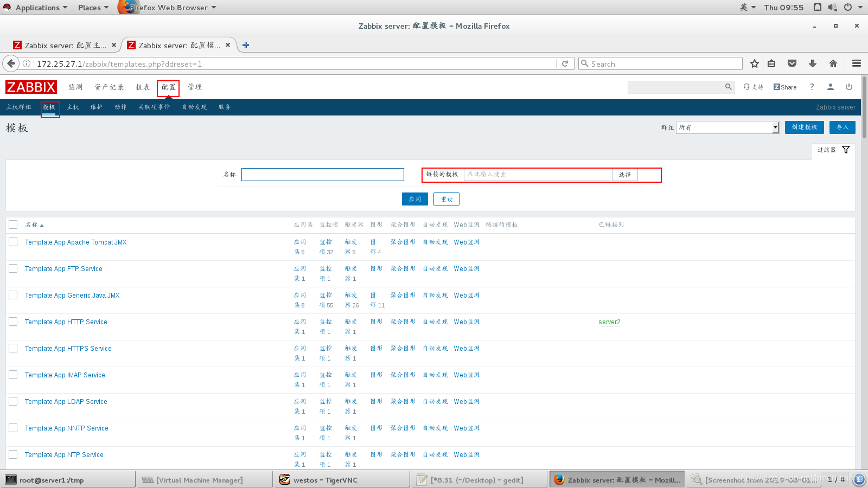Open Template App Apache Tomcat JMX link
Screen dimensions: 868x488
tap(76, 242)
